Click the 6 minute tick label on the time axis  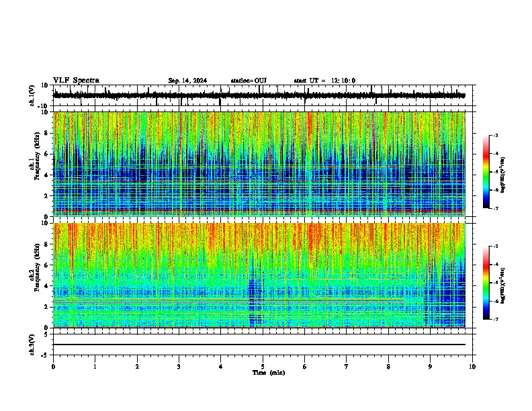tap(304, 367)
